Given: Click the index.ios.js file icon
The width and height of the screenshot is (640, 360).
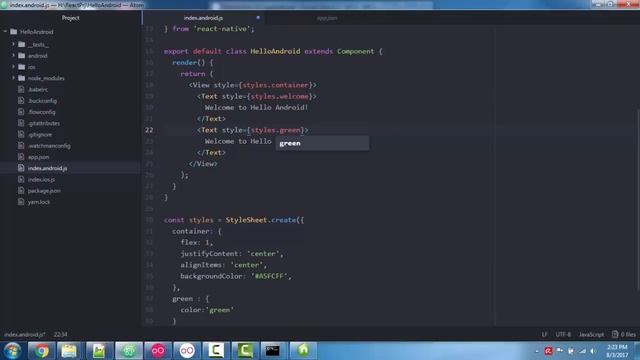Looking at the screenshot, I should [21, 179].
